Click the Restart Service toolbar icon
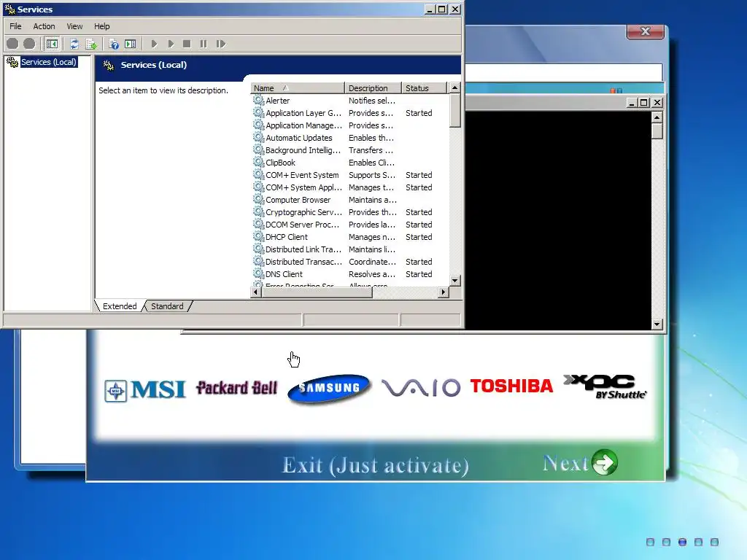The width and height of the screenshot is (747, 560). coord(220,44)
